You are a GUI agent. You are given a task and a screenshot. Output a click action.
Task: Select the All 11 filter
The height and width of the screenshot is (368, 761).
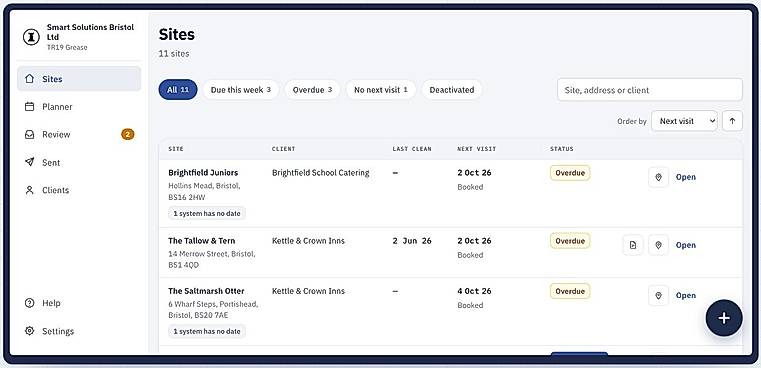[x=178, y=90]
